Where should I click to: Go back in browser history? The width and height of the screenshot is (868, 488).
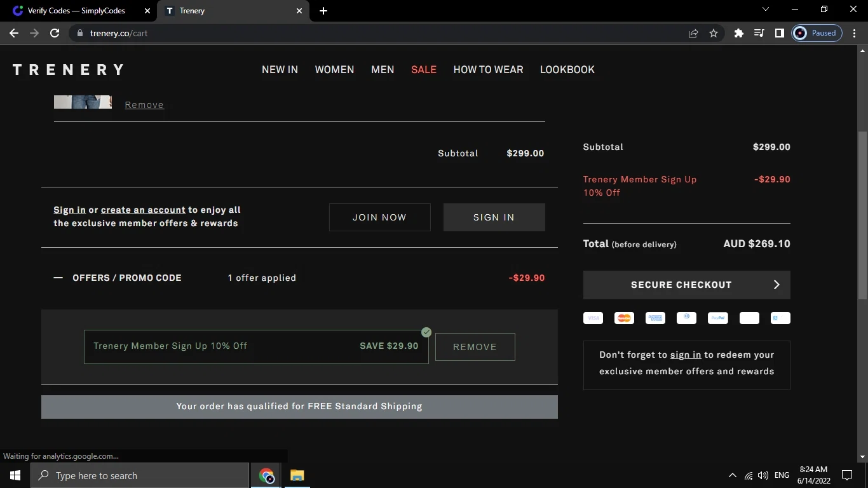click(14, 33)
